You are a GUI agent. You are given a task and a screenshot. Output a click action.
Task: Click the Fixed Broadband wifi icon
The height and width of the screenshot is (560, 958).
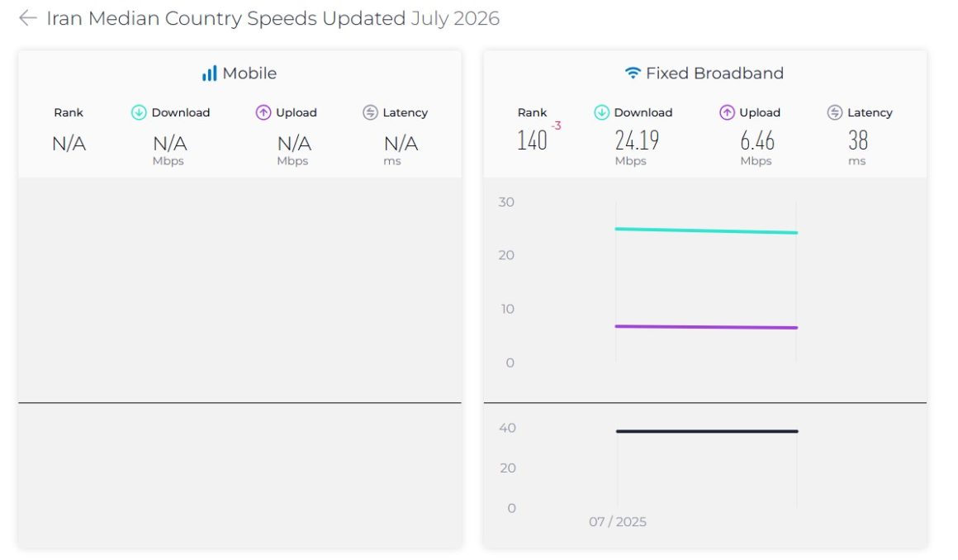[633, 74]
